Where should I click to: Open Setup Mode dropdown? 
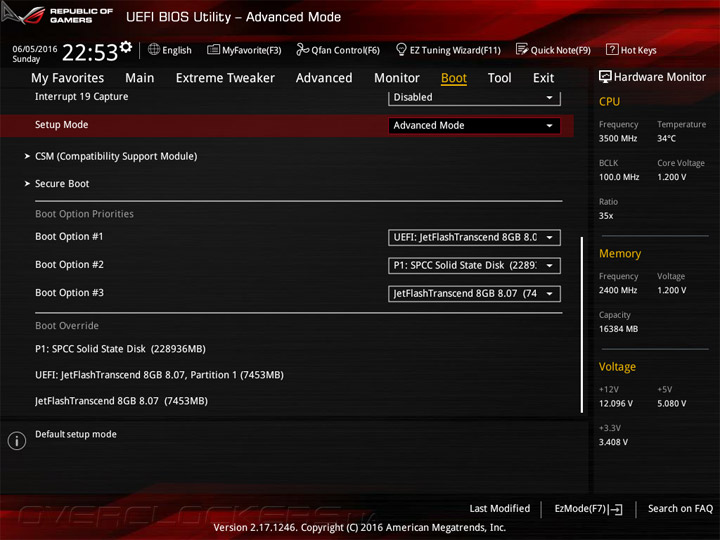click(474, 125)
